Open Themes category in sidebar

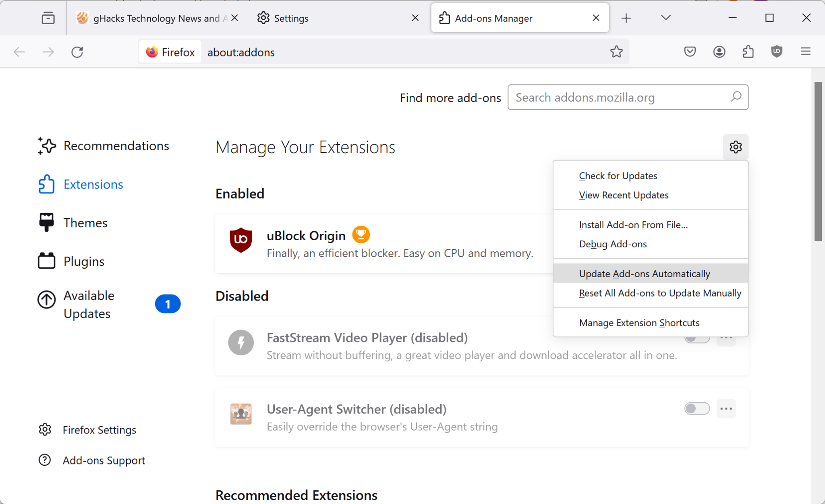(x=73, y=223)
